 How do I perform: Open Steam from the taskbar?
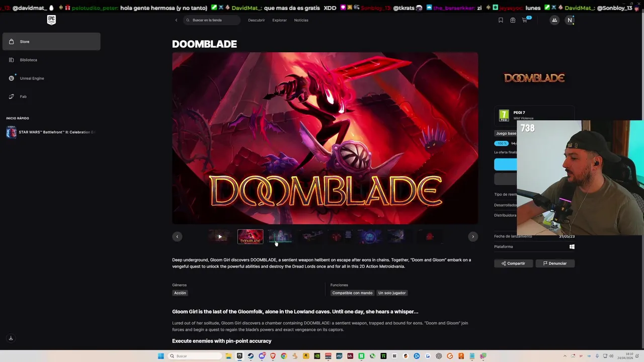[x=251, y=356]
